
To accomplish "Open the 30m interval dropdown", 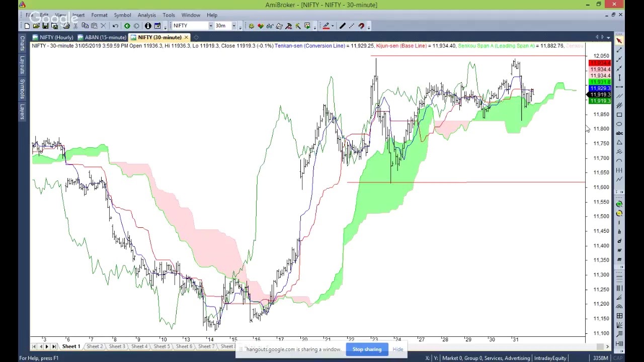I will (x=234, y=26).
